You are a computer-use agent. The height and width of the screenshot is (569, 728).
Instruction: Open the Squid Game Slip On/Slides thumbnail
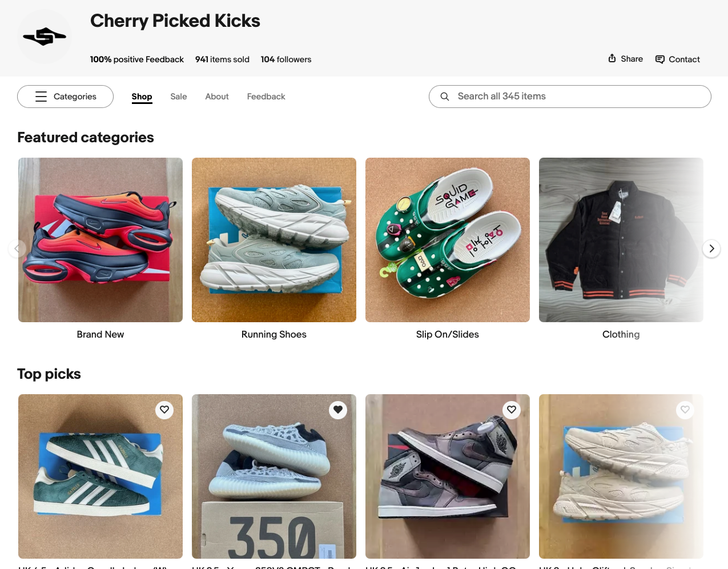click(x=448, y=240)
